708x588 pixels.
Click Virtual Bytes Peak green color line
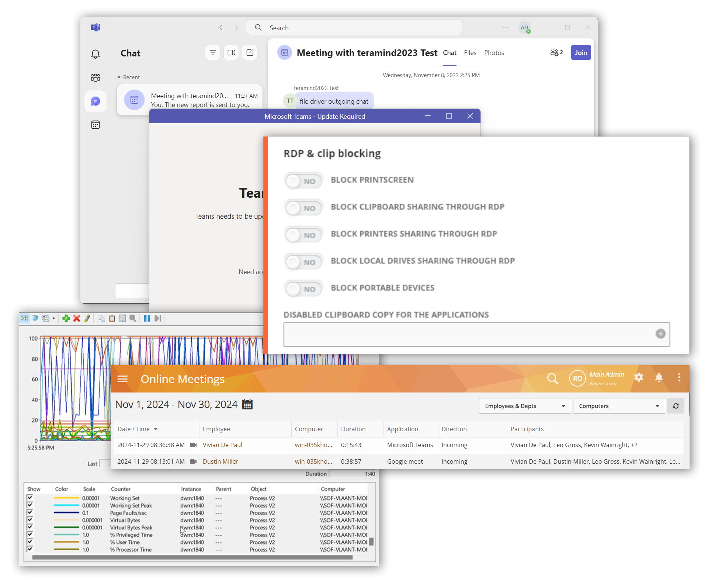66,528
